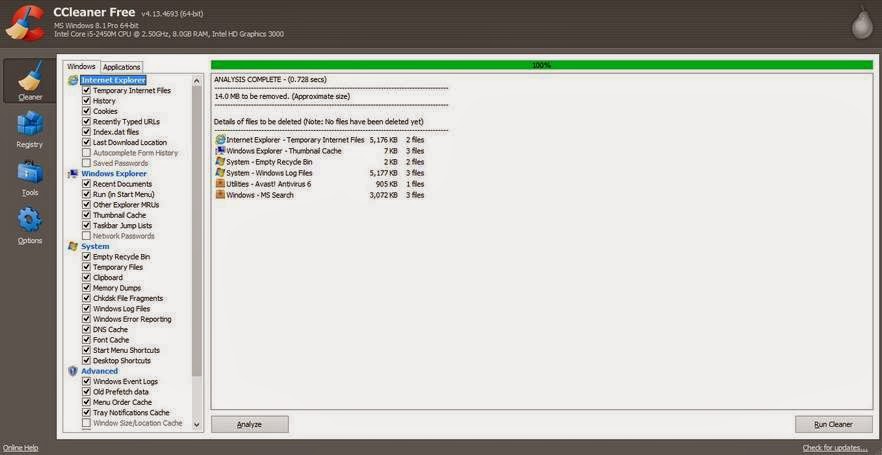Select the Windows Explorer category heading
The width and height of the screenshot is (882, 455).
[114, 174]
